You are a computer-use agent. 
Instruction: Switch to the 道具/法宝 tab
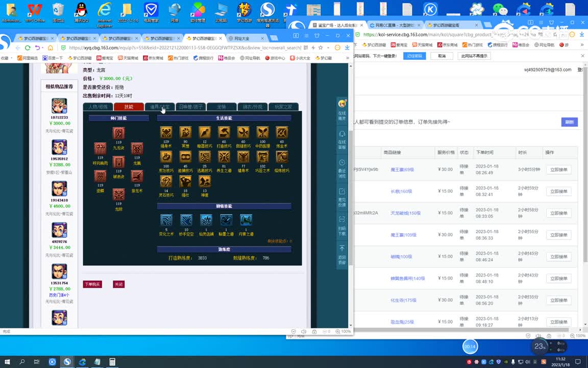tap(160, 107)
